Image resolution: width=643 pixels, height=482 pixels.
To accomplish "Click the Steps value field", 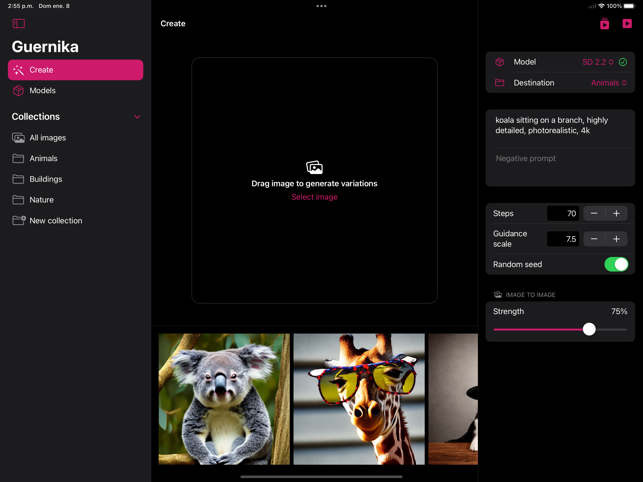I will coord(563,213).
